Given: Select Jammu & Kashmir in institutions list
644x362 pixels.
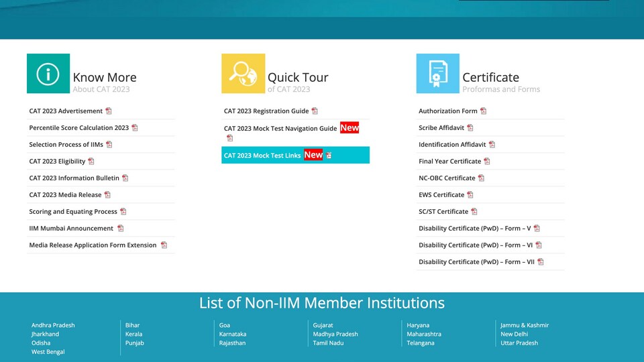Looking at the screenshot, I should 525,325.
